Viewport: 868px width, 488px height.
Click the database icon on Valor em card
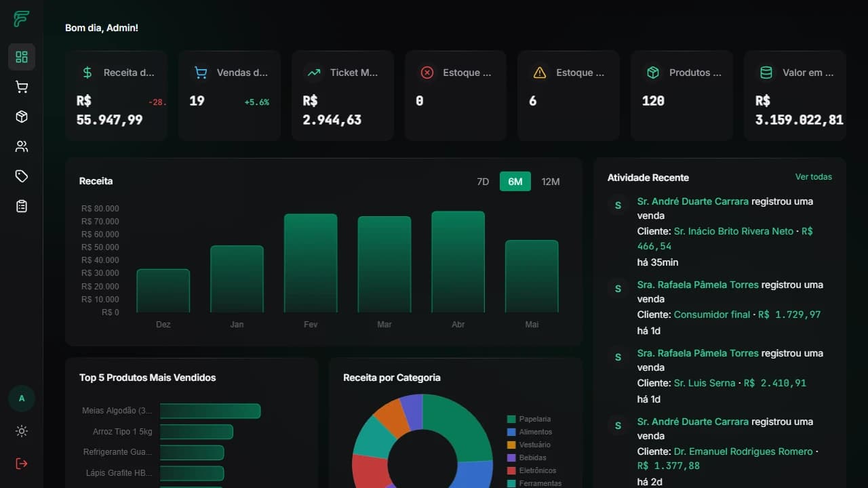pos(766,73)
